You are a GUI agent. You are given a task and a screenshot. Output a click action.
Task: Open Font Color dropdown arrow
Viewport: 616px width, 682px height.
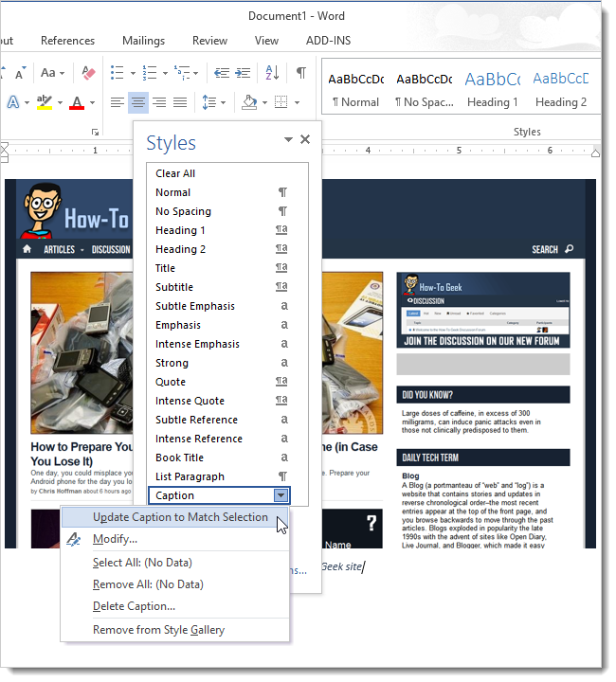click(x=92, y=103)
